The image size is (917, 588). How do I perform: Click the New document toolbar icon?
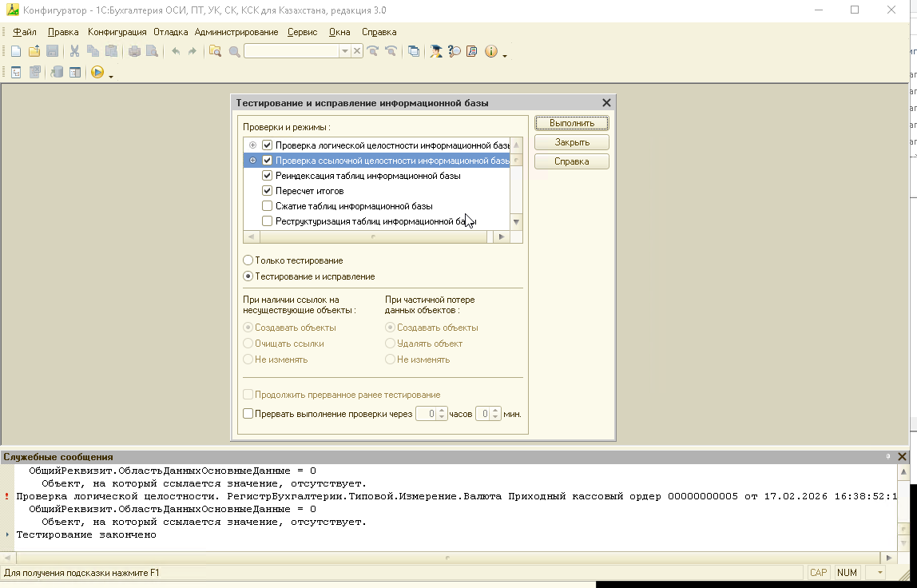(16, 51)
